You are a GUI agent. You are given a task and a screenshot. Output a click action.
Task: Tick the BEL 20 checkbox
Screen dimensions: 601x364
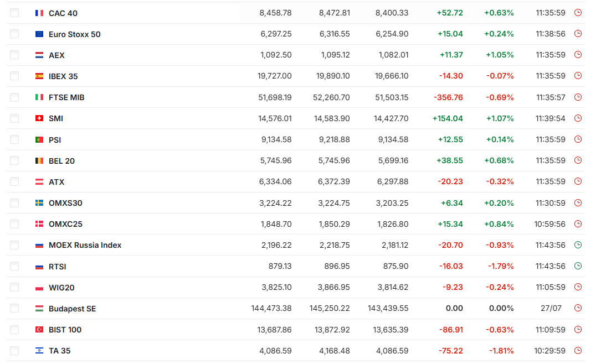pos(14,161)
